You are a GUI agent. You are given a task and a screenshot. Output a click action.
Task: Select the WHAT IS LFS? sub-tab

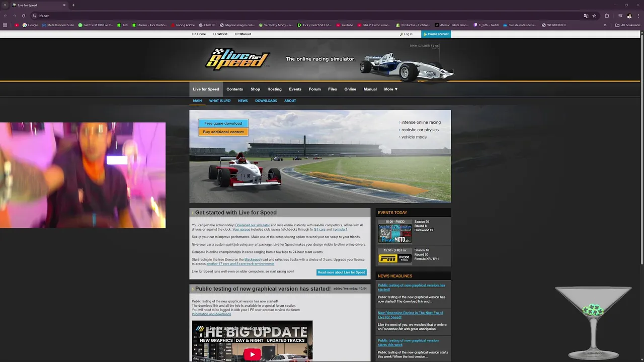point(220,101)
